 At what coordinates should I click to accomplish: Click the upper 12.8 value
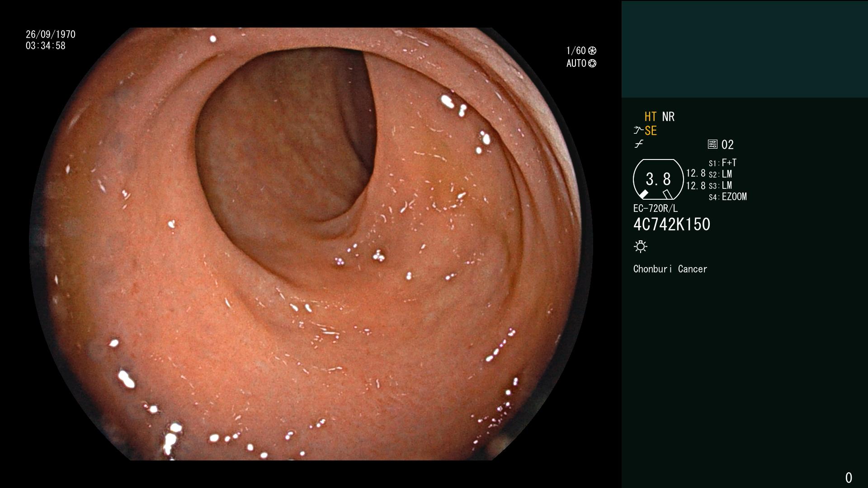click(x=696, y=173)
